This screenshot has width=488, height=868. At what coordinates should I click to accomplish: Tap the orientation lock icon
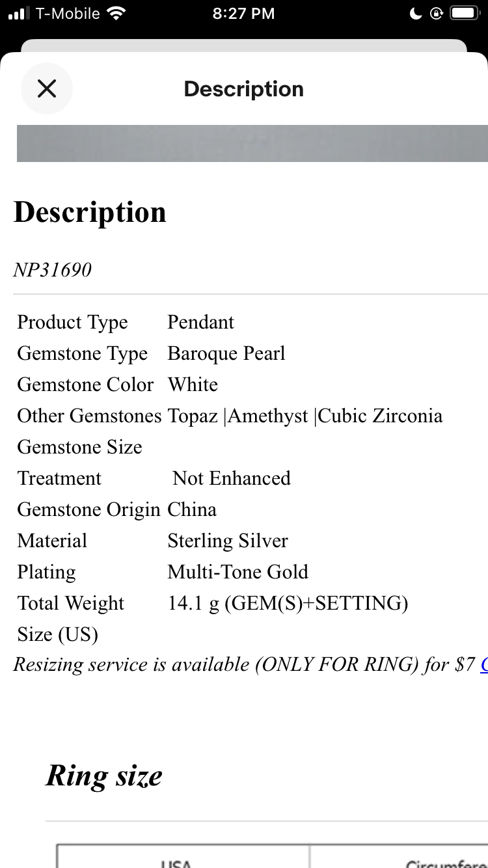pos(436,14)
